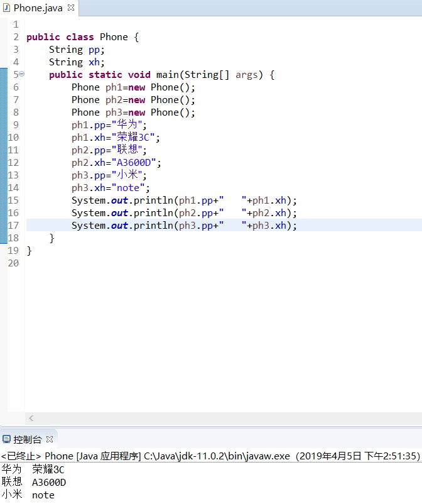The image size is (422, 504).
Task: Click the 'public static void main' line
Action: 161,75
